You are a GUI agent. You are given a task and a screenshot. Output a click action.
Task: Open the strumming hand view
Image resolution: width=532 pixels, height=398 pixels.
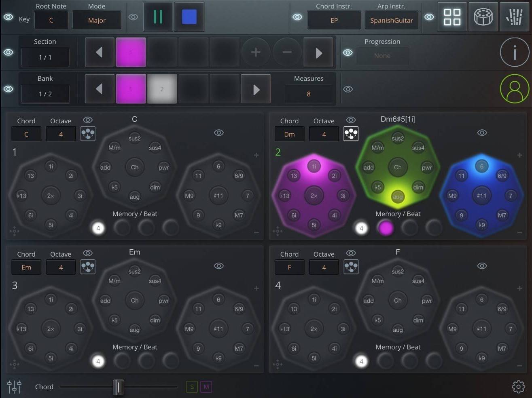(515, 17)
